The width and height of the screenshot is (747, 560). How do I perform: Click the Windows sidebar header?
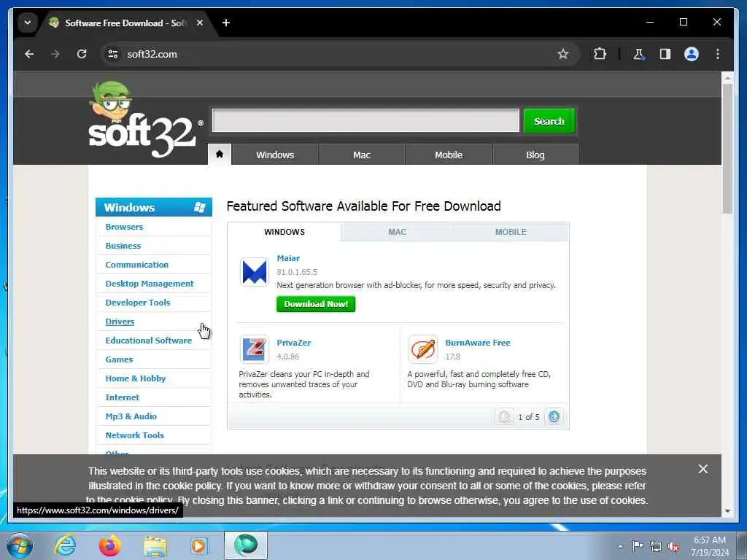click(153, 207)
